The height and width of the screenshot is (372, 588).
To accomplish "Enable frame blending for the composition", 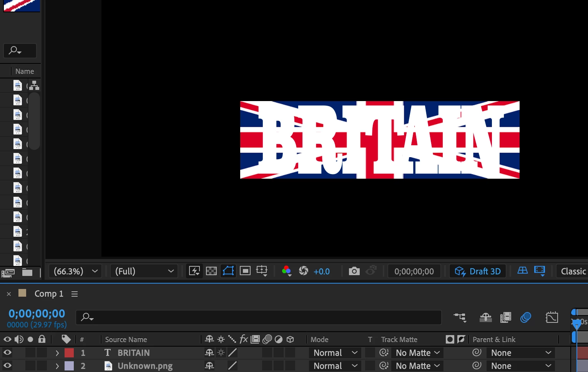I will (506, 317).
